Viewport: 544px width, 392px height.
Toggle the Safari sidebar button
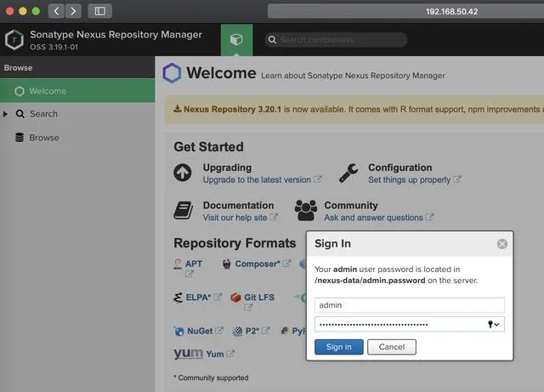click(x=100, y=11)
